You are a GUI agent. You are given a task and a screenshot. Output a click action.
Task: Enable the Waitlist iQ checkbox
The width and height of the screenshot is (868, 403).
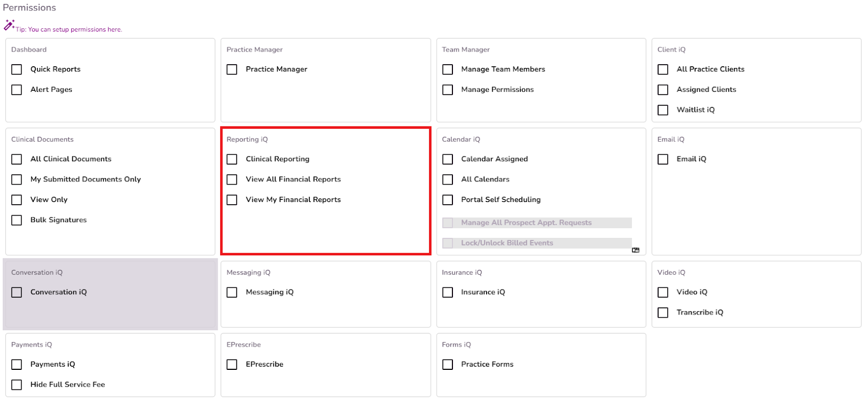[663, 110]
